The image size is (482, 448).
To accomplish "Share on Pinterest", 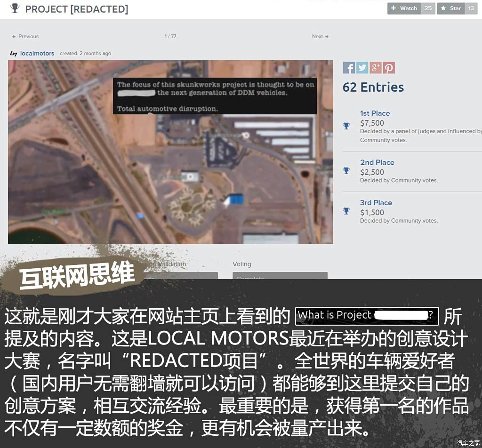I will click(389, 68).
